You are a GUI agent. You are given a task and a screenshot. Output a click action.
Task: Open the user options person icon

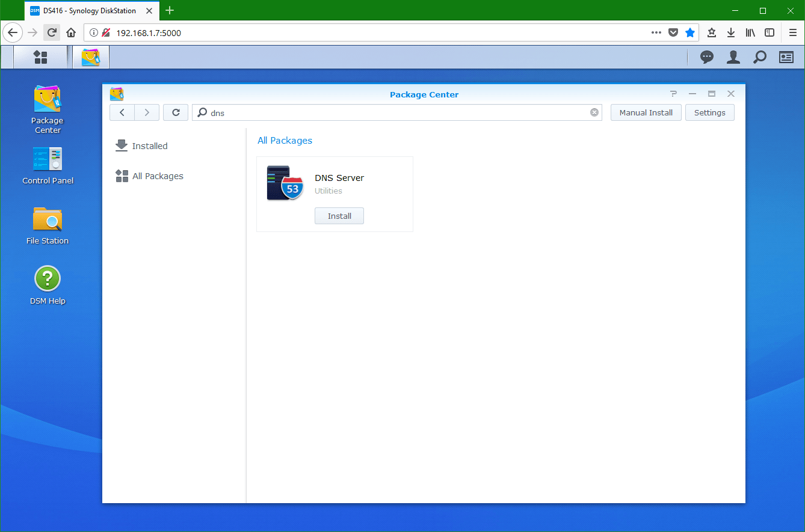click(733, 57)
